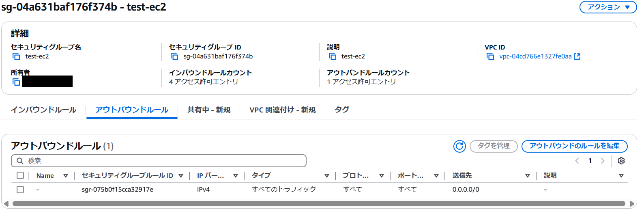644x218 pixels.
Task: Copy the owner account ID
Action: [x=16, y=82]
